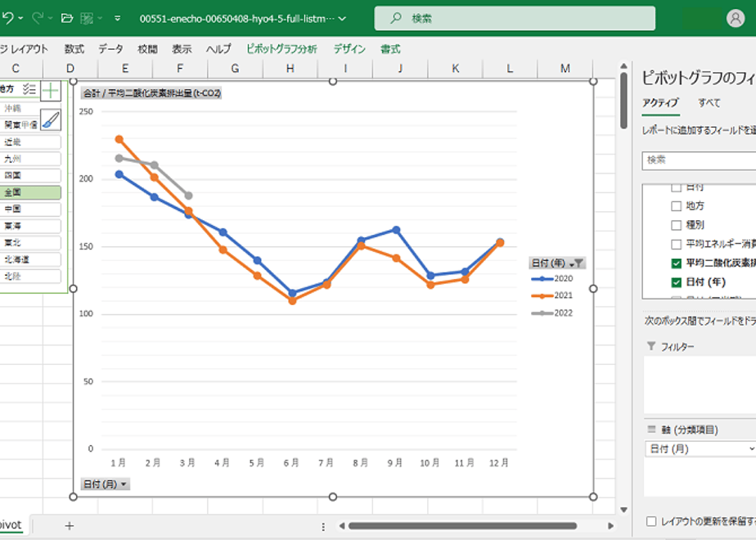Click the Chart Styles paintbrush button

[x=51, y=119]
